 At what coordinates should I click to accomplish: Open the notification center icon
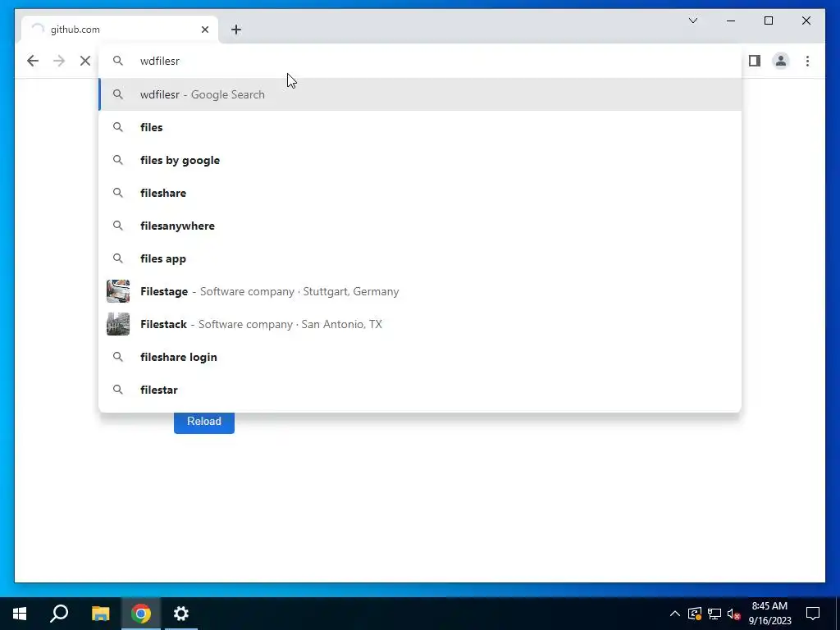pos(813,614)
